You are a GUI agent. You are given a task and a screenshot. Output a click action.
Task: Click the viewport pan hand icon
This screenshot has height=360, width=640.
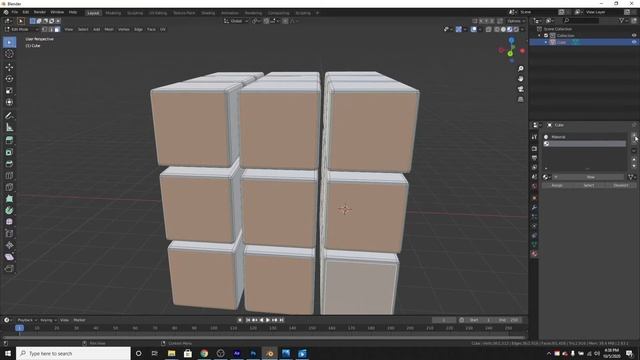point(520,79)
